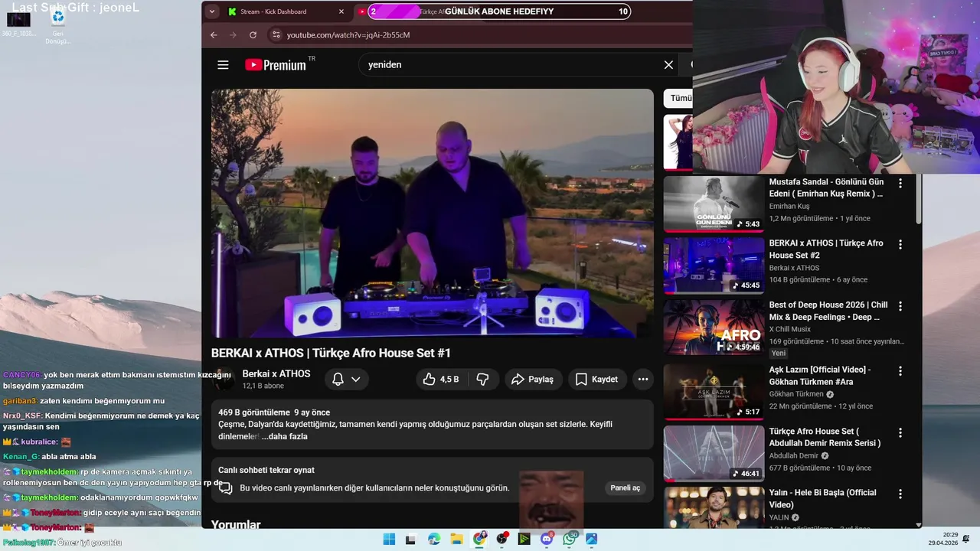
Task: Open desktop image file icon 360_F_1030
Action: pos(18,24)
